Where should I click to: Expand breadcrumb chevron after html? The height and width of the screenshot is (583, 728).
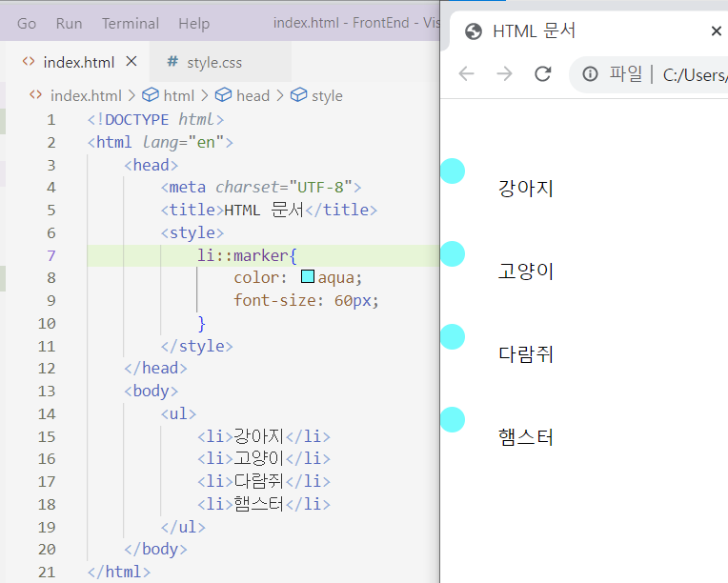point(205,95)
